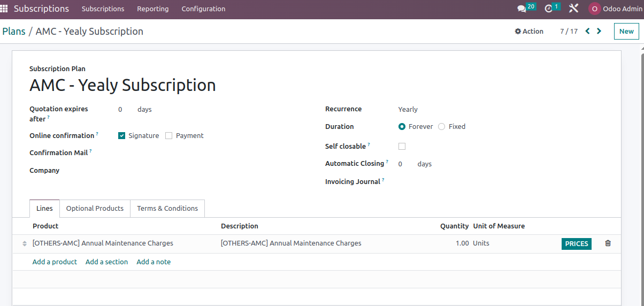This screenshot has width=644, height=306.
Task: Click the Description column header
Action: [240, 226]
